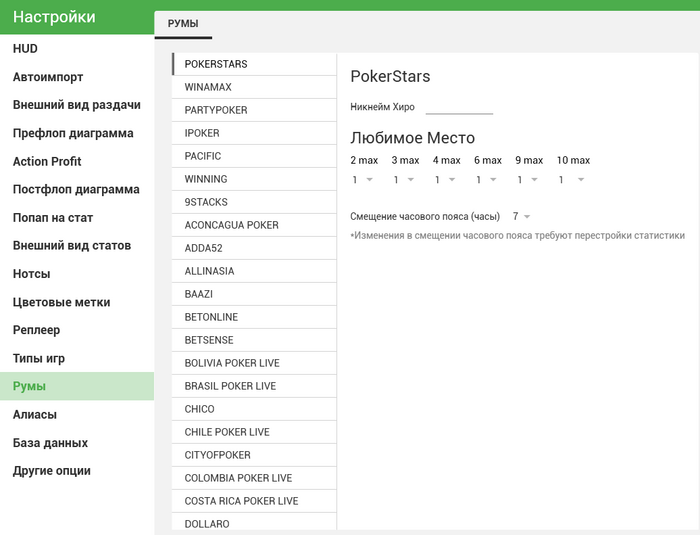Select BETONLINE in the rooms list
700x535 pixels.
coord(254,317)
